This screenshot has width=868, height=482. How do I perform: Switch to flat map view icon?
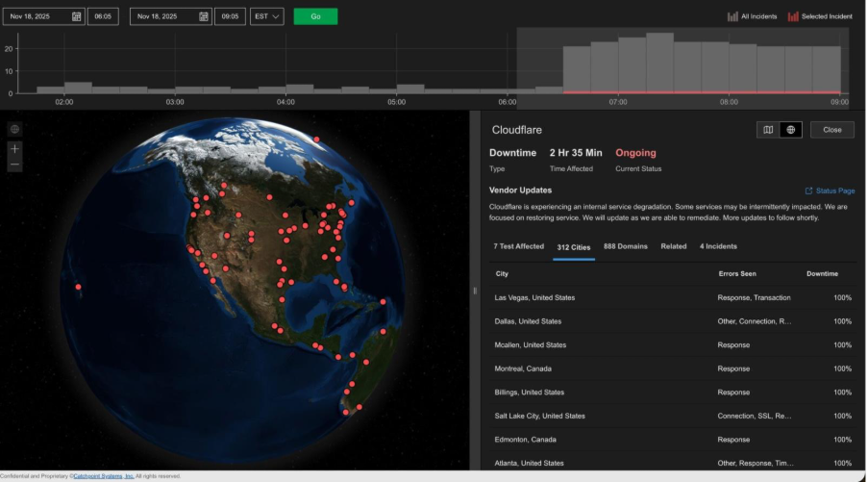[768, 130]
